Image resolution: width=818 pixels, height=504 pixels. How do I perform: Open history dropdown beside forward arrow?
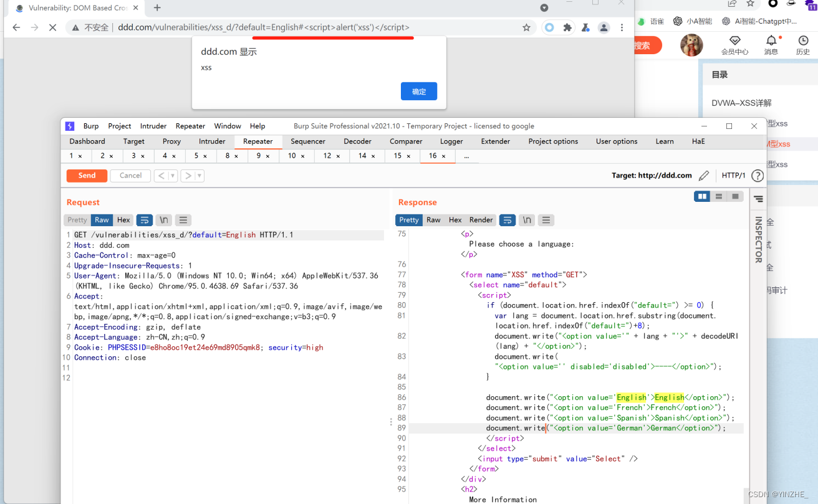200,176
